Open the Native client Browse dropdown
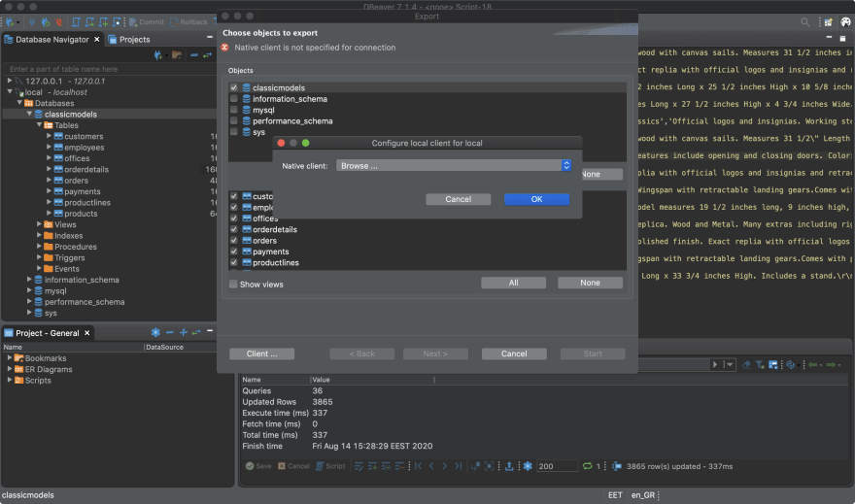This screenshot has height=504, width=855. 454,165
